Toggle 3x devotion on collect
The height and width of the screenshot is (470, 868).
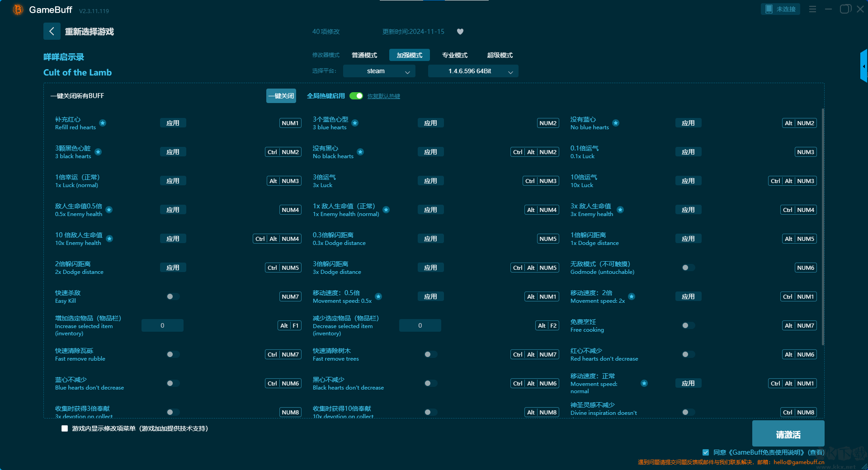tap(173, 412)
